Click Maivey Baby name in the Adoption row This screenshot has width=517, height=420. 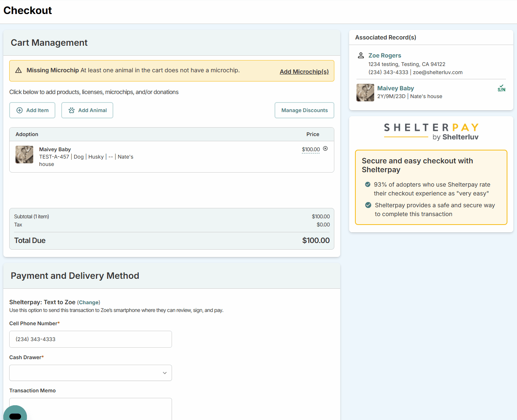click(x=55, y=149)
